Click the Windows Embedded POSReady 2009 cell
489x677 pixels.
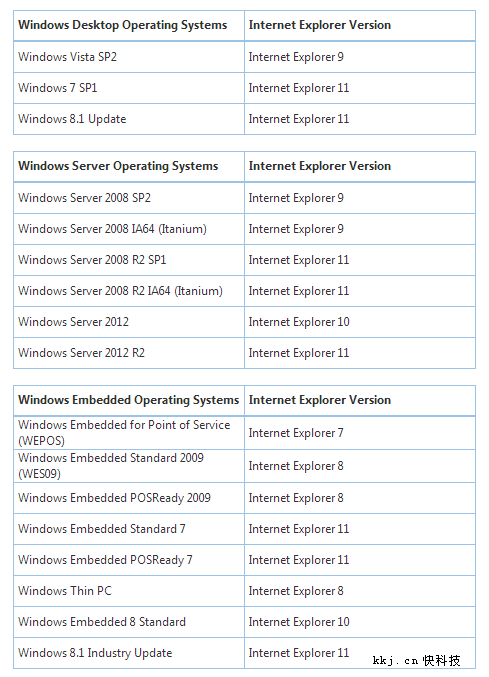[129, 498]
